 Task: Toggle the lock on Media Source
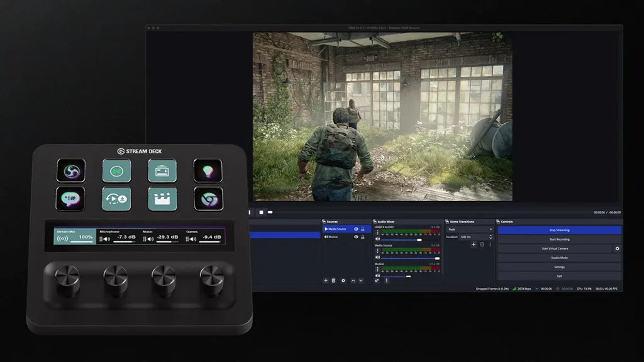tap(363, 229)
